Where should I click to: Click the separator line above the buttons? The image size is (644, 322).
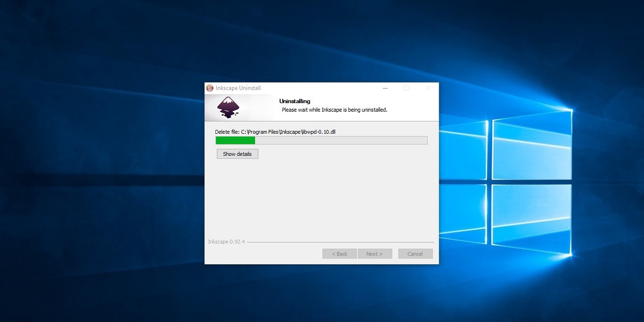pos(342,242)
